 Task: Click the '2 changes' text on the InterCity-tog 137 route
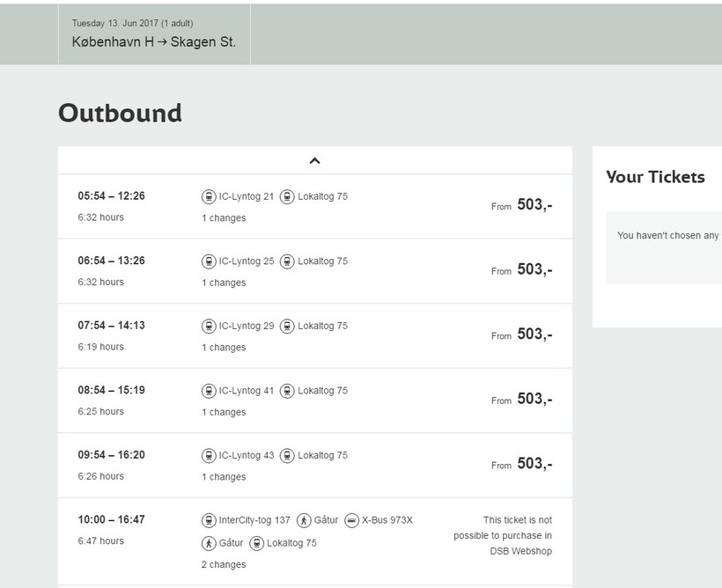pos(224,564)
